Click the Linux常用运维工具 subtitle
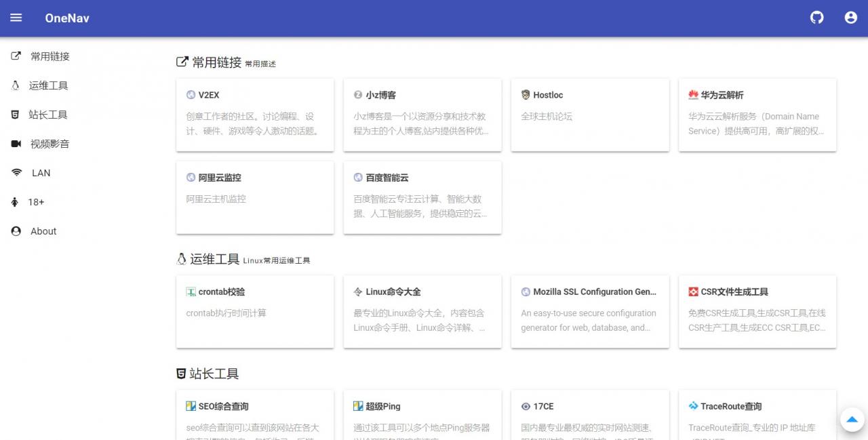This screenshot has height=440, width=868. pyautogui.click(x=277, y=260)
